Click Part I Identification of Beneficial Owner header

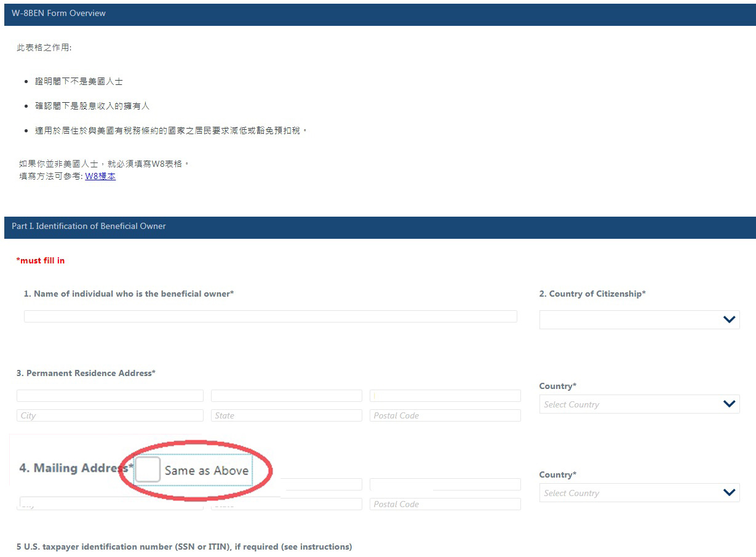coord(89,226)
